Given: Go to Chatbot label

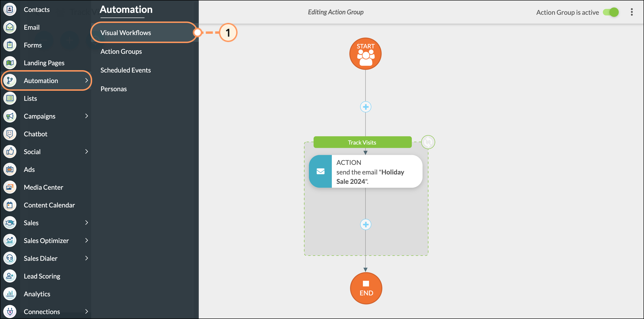Looking at the screenshot, I should (x=36, y=134).
